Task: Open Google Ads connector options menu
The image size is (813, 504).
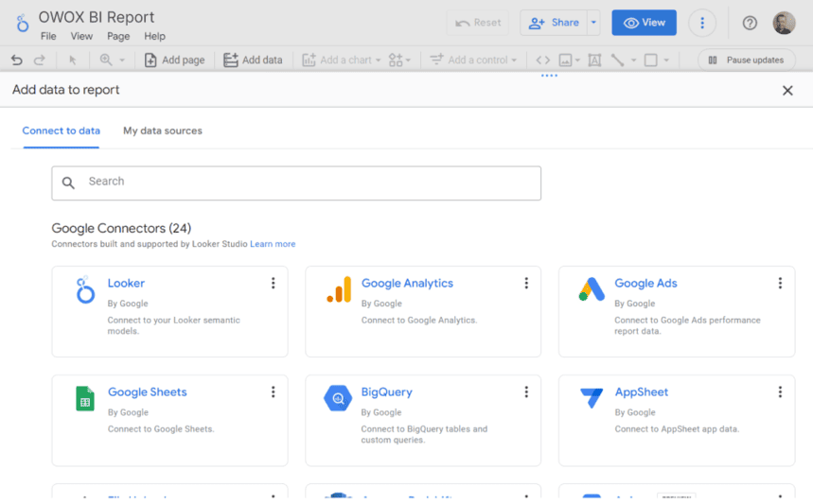Action: [780, 283]
